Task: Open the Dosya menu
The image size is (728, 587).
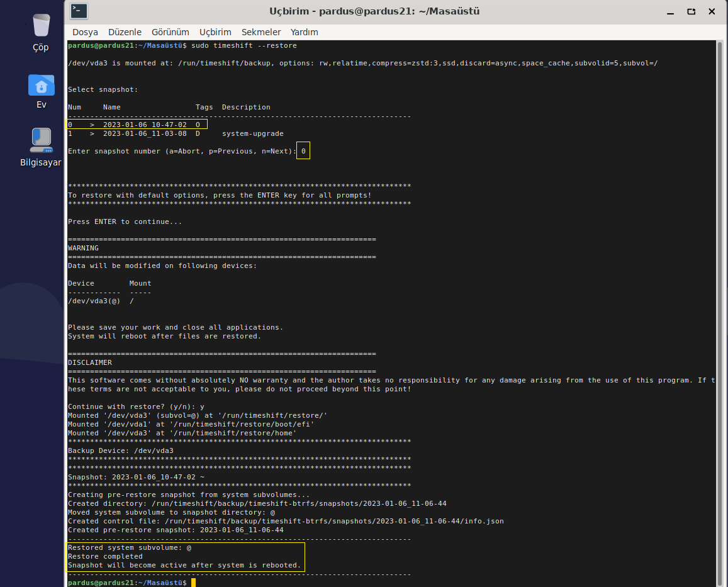Action: tap(85, 32)
